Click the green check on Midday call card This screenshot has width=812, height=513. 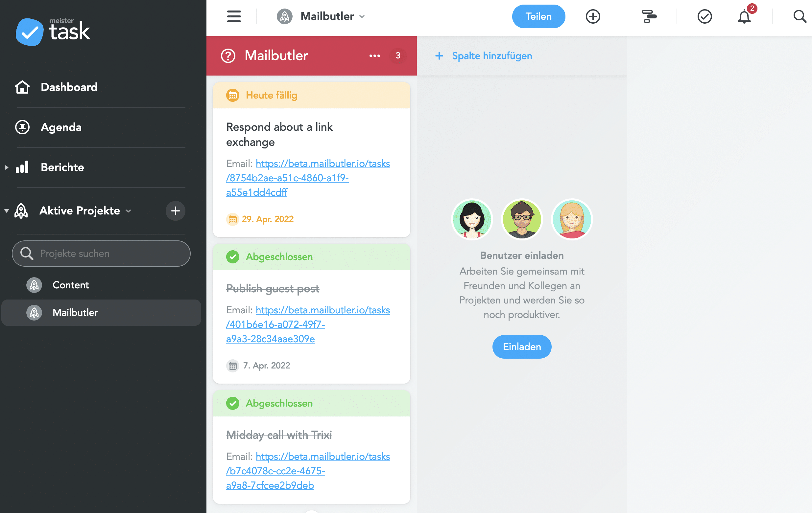tap(232, 403)
